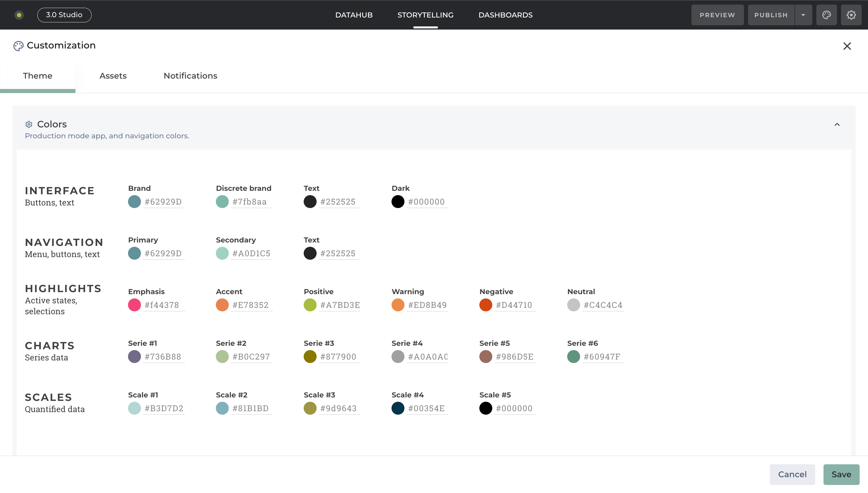Go to the DATAHUB menu
Image resolution: width=868 pixels, height=493 pixels.
[x=354, y=15]
